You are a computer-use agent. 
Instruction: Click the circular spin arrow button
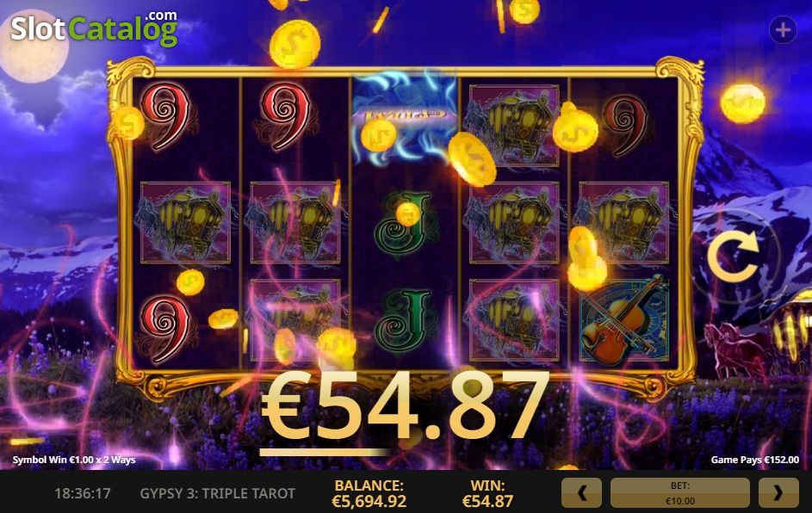[x=734, y=256]
